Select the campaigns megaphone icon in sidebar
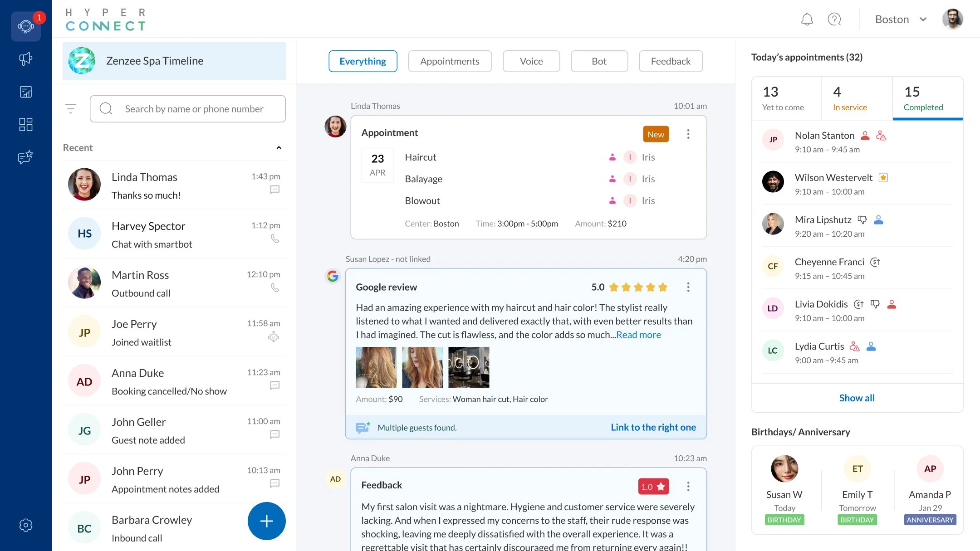This screenshot has height=551, width=980. pos(25,59)
